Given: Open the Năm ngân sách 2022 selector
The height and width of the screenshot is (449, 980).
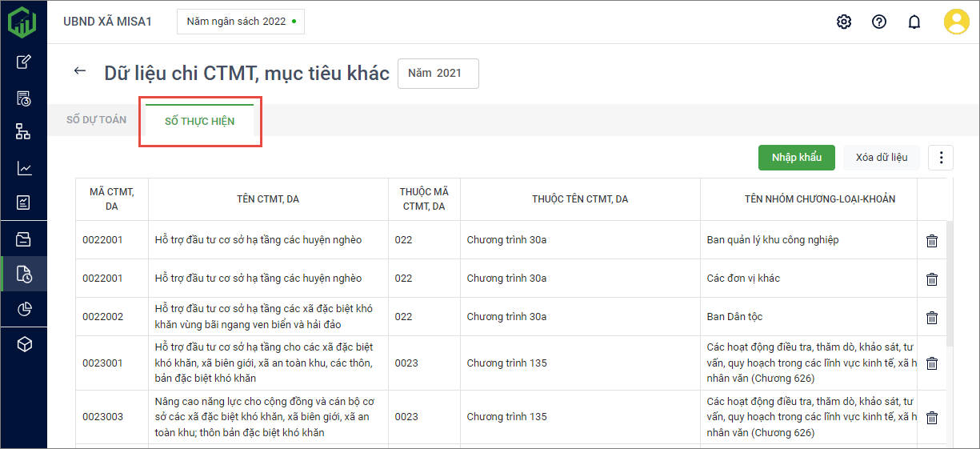Looking at the screenshot, I should point(240,22).
